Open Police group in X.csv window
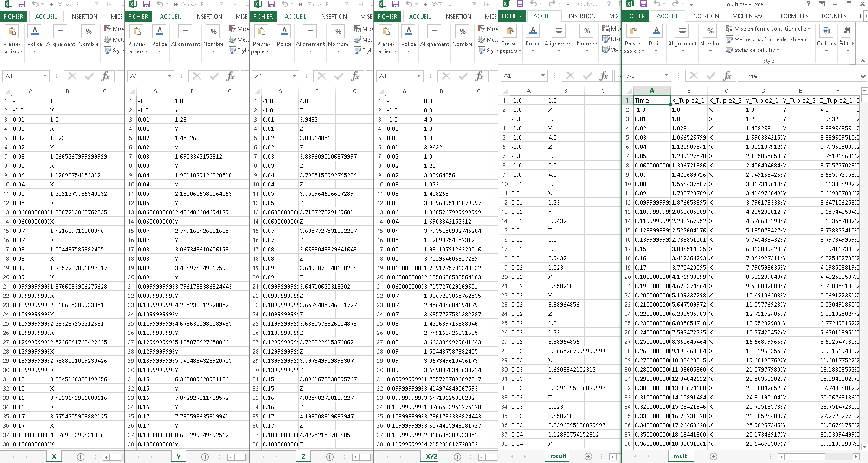 coord(34,39)
